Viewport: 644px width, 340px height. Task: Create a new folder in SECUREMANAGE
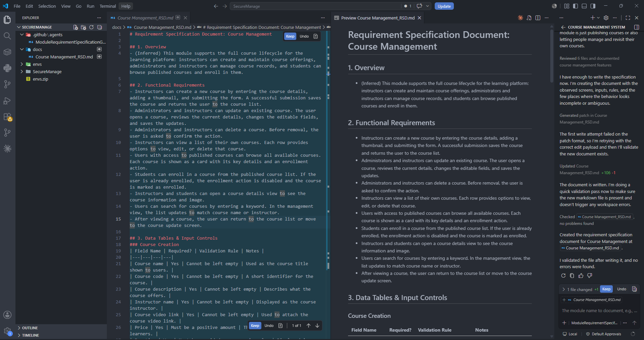83,27
